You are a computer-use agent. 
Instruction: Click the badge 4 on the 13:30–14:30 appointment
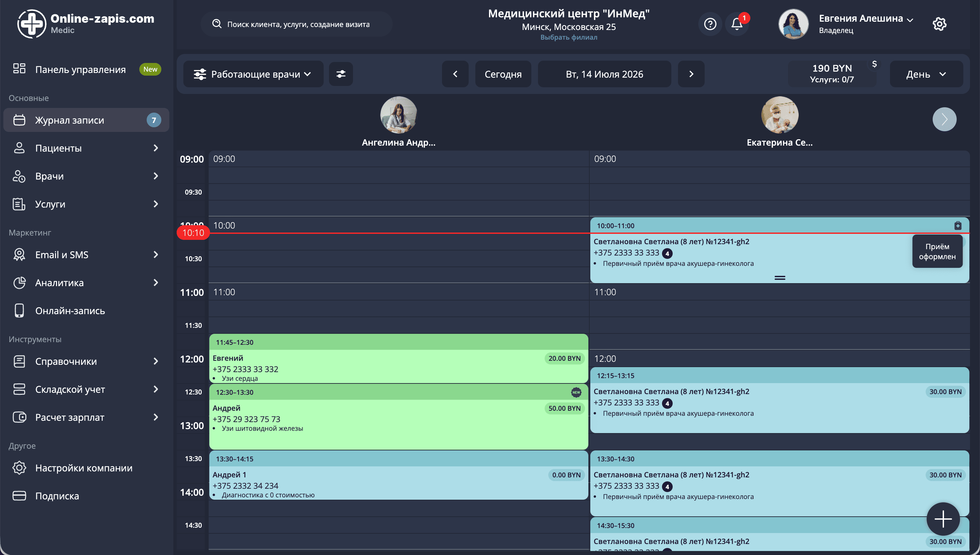(x=667, y=486)
